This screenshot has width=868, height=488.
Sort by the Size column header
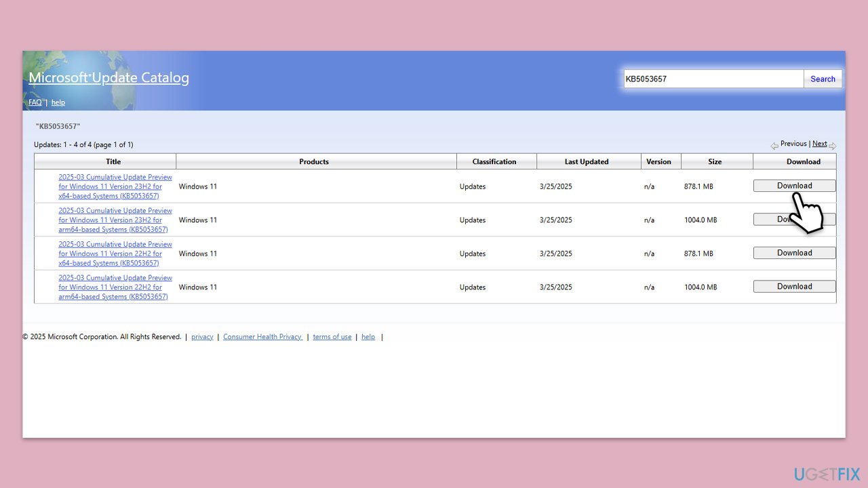click(x=715, y=161)
